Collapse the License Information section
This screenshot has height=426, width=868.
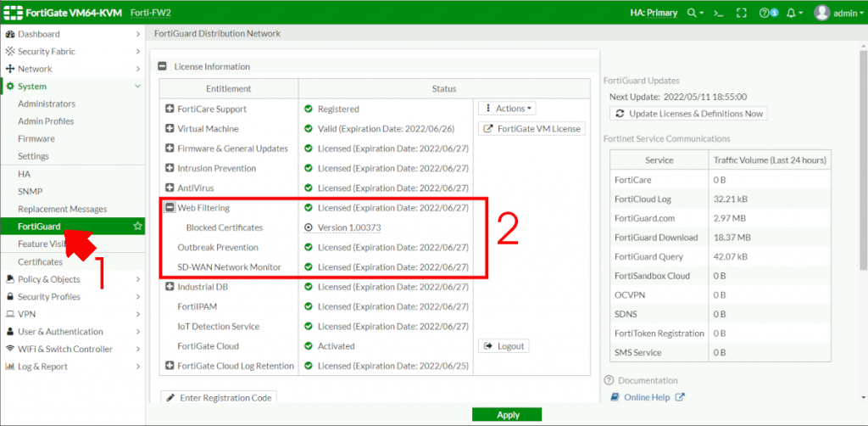[x=162, y=66]
